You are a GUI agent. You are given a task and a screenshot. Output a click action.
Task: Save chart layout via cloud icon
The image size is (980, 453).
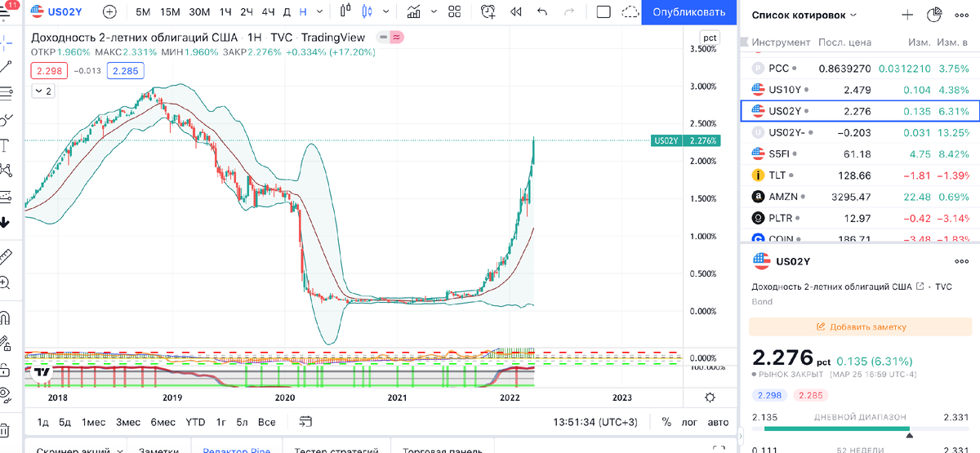(630, 12)
